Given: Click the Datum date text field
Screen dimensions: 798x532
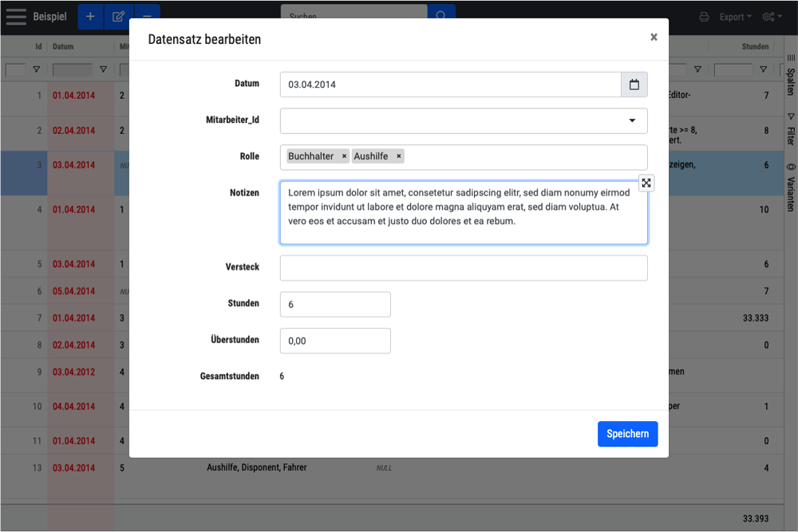Looking at the screenshot, I should [450, 85].
